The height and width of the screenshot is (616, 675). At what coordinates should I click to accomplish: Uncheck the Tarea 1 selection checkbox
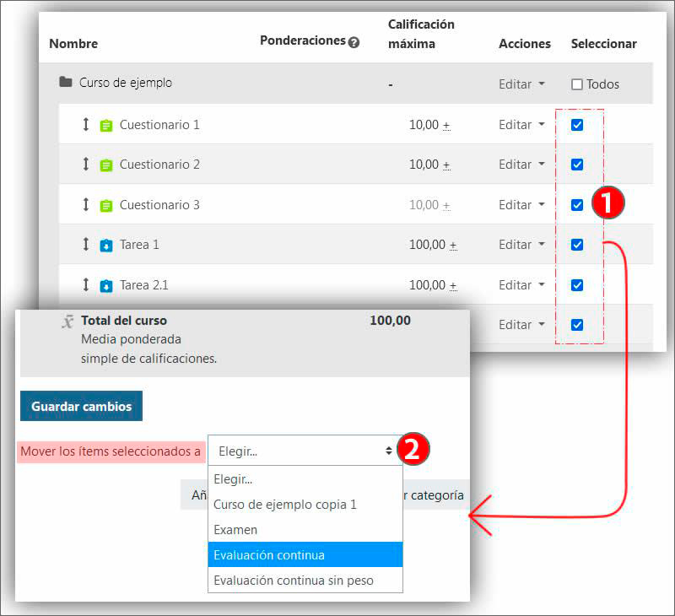577,245
